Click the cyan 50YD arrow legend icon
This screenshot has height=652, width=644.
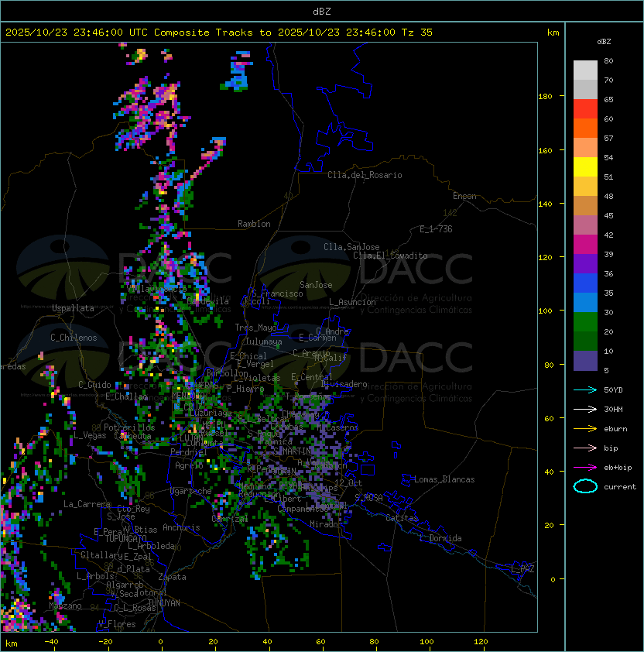(x=585, y=389)
